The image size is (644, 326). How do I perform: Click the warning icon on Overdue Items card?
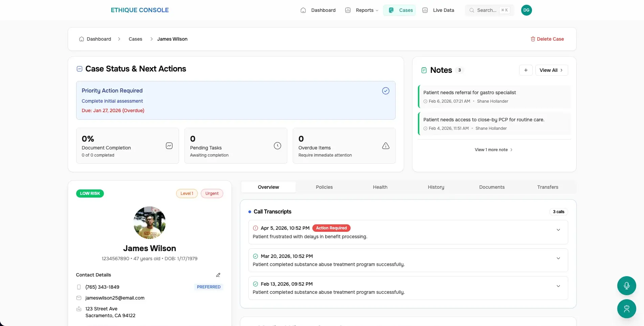click(x=385, y=146)
